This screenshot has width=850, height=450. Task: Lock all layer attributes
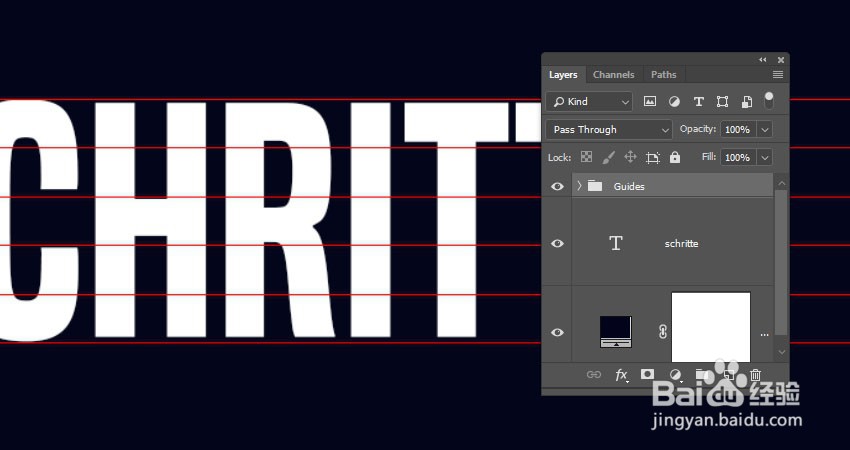click(674, 157)
